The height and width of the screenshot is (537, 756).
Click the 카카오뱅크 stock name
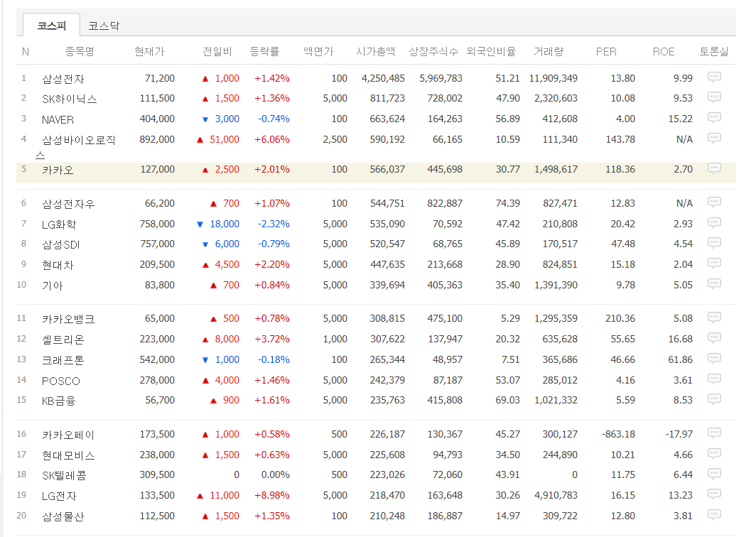pos(67,319)
